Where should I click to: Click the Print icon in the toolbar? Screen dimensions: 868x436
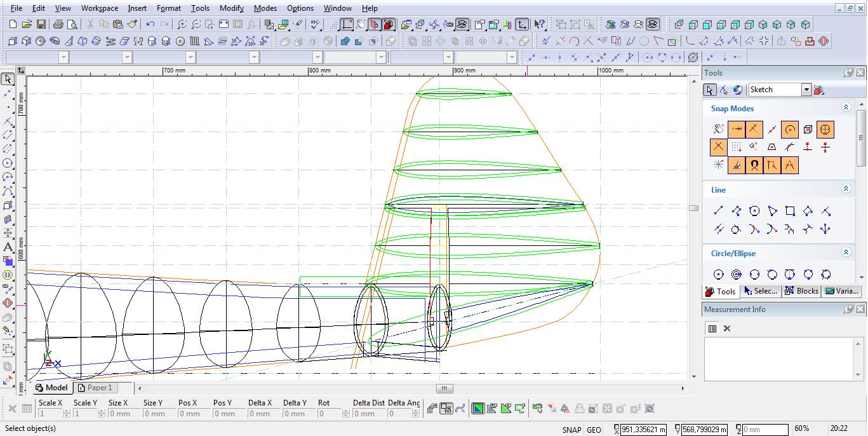[58, 24]
